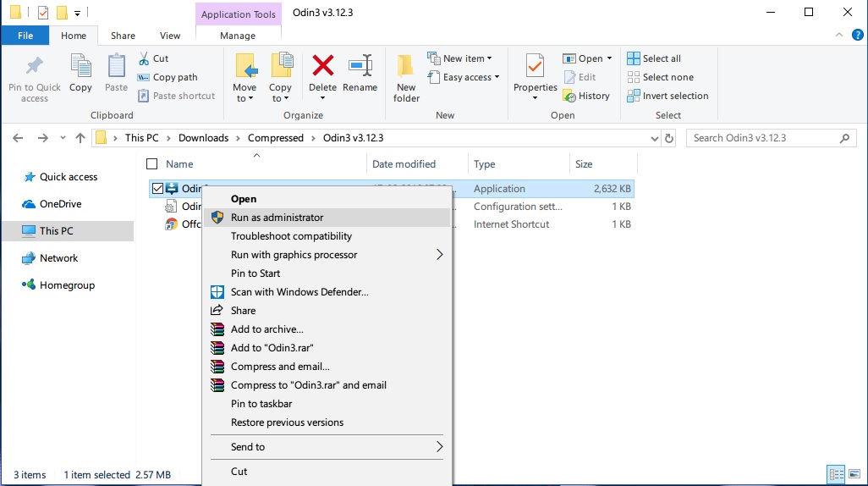Click the Delete red X icon

coord(322,65)
